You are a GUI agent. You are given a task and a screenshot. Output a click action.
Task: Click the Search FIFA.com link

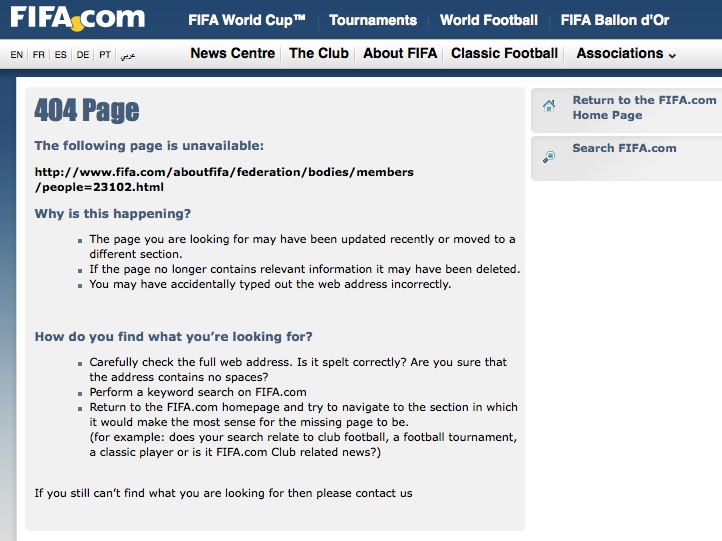(x=624, y=148)
